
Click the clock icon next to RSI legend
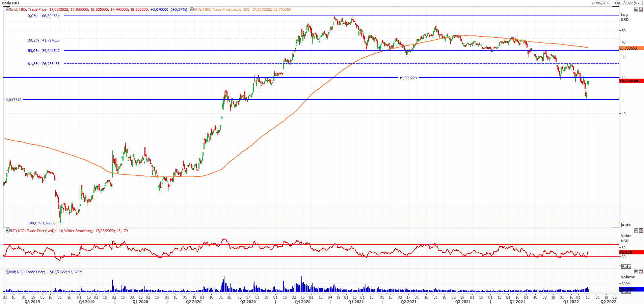point(7,231)
